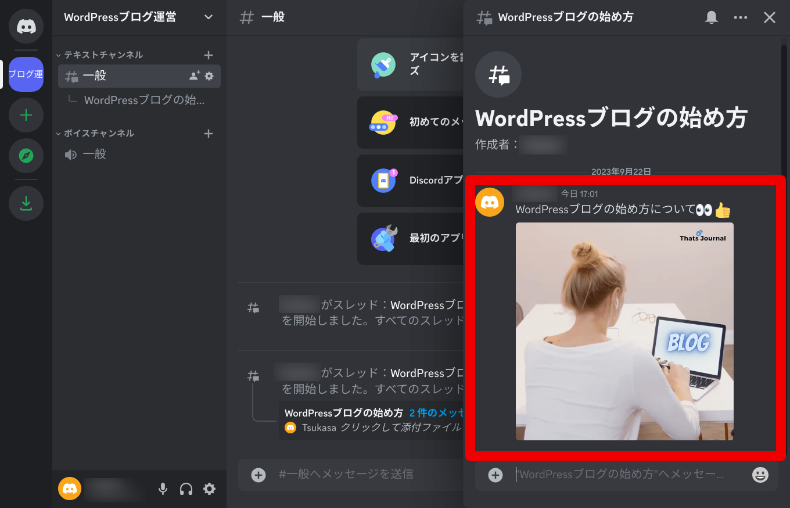Open user settings gear
The height and width of the screenshot is (508, 790).
(209, 488)
